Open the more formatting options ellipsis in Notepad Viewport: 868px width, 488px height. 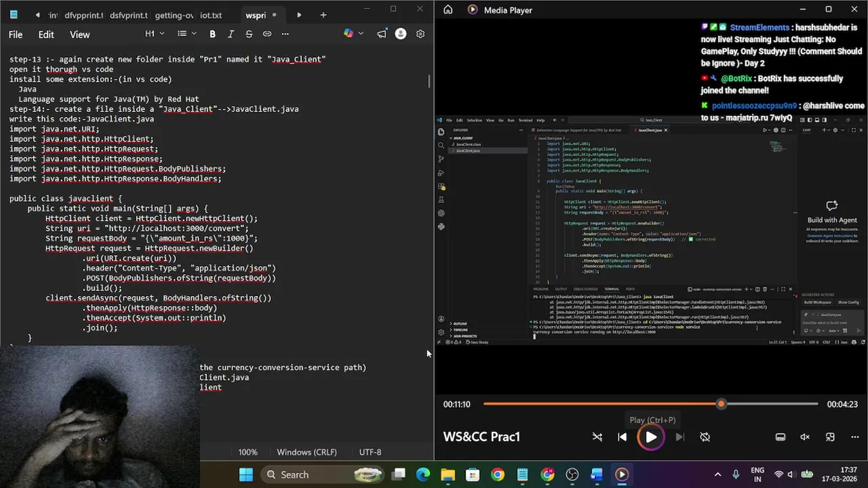[x=285, y=34]
